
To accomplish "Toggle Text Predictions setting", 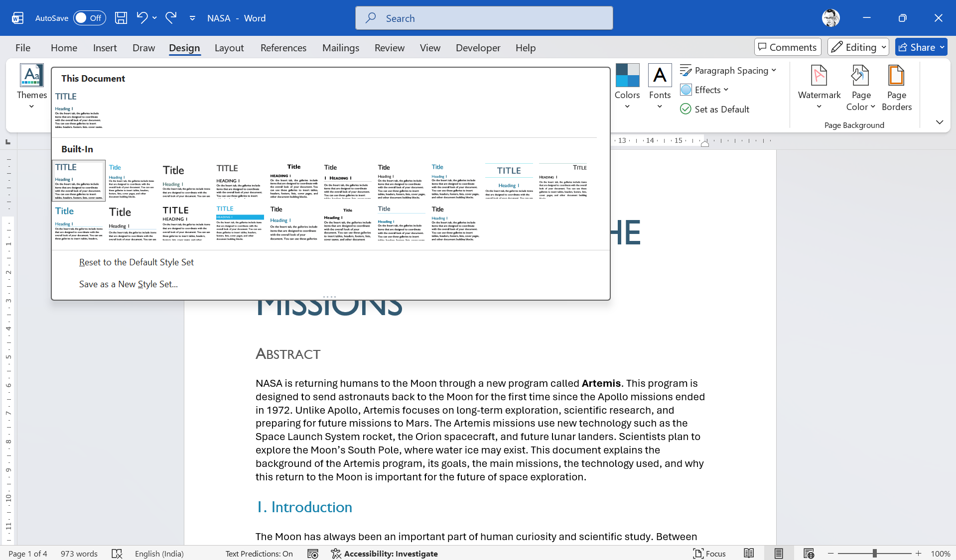I will click(259, 554).
